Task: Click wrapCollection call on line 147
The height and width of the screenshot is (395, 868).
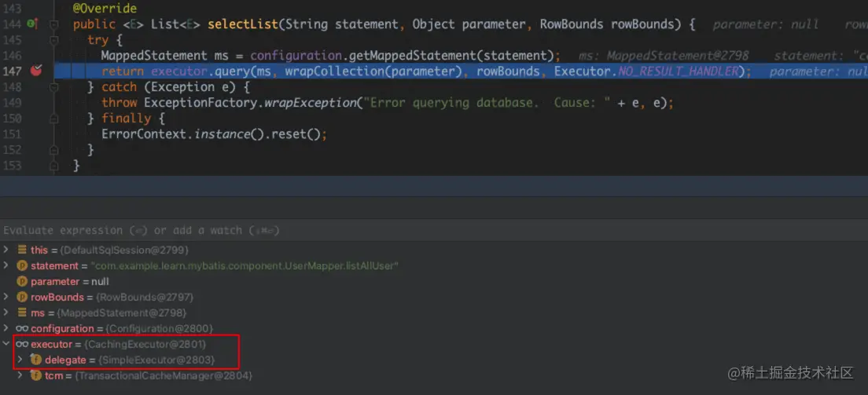Action: (x=334, y=71)
